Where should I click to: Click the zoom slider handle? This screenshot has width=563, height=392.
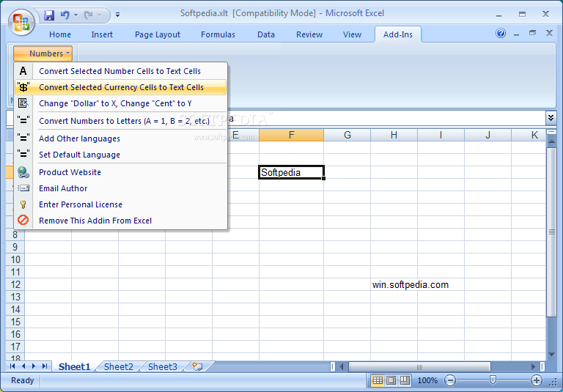click(493, 380)
